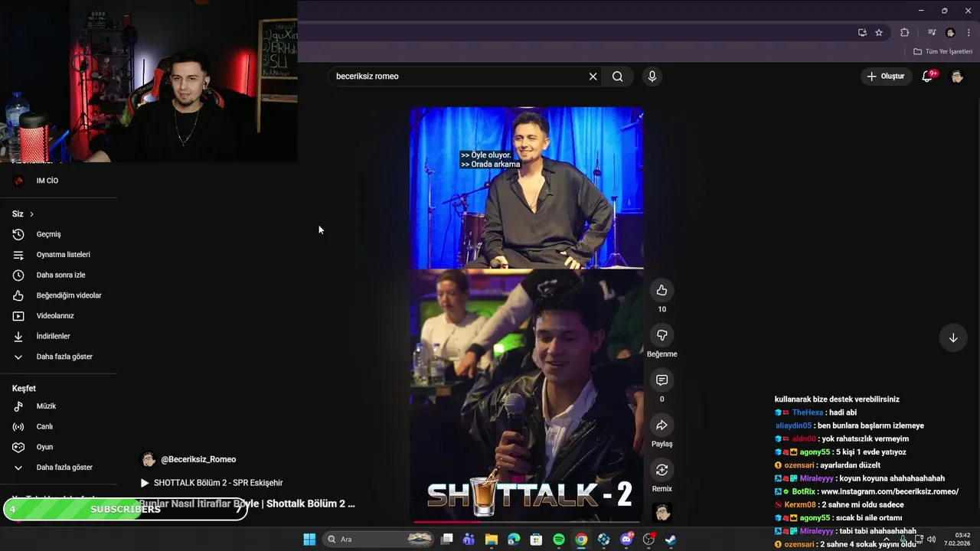This screenshot has height=551, width=980.
Task: Open Task View on taskbar
Action: click(x=447, y=540)
